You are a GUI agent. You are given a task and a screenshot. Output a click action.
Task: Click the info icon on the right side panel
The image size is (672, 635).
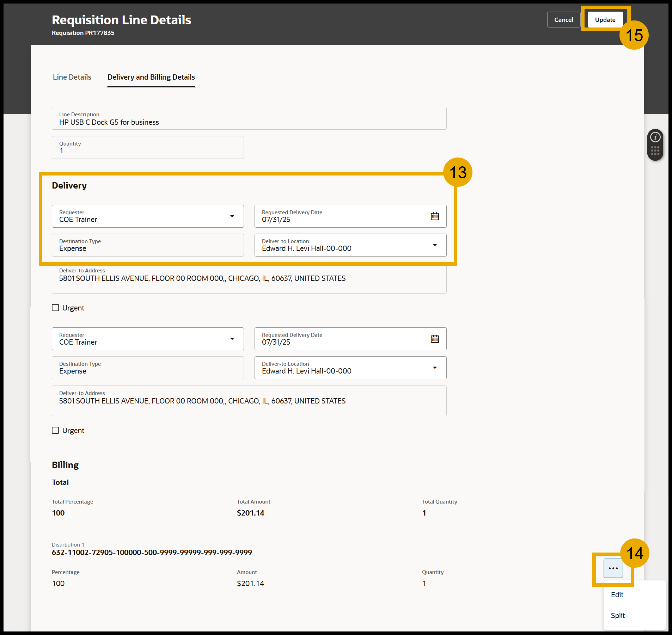click(x=655, y=137)
